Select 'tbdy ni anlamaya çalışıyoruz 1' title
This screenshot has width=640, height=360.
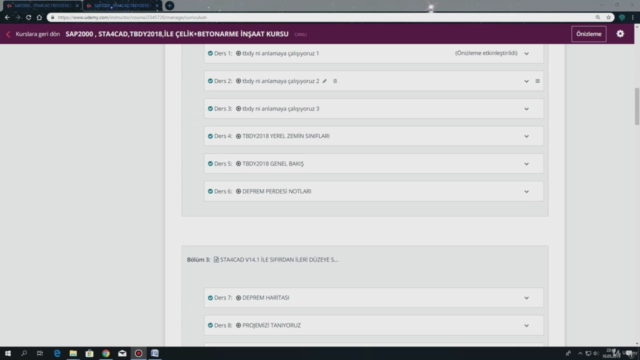pos(281,53)
